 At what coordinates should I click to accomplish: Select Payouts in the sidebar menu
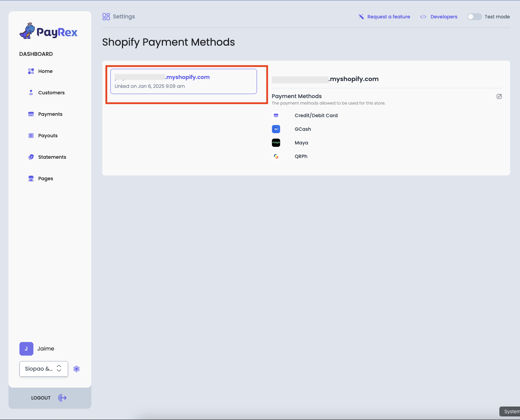coord(48,135)
